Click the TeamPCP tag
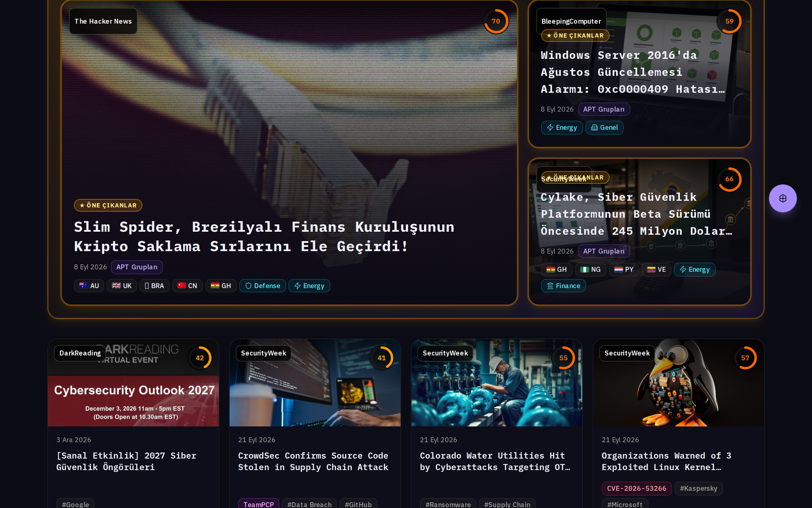Image resolution: width=812 pixels, height=508 pixels. click(x=258, y=504)
